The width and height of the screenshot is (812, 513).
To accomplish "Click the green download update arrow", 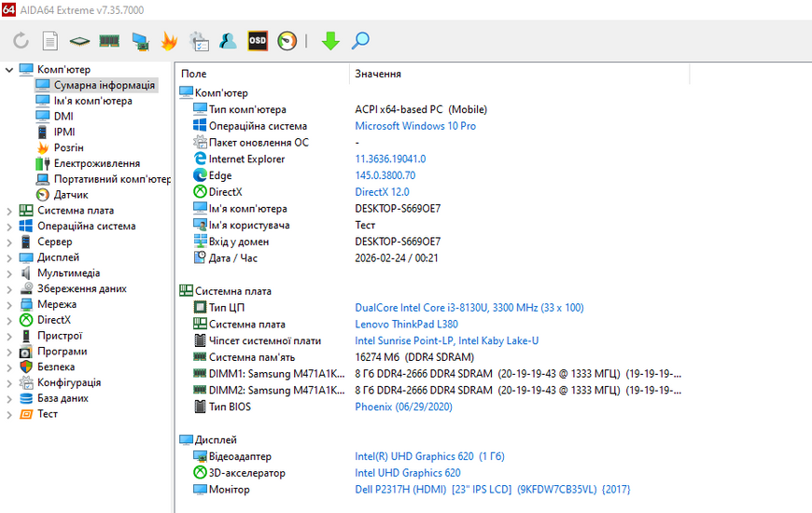I will pyautogui.click(x=330, y=41).
